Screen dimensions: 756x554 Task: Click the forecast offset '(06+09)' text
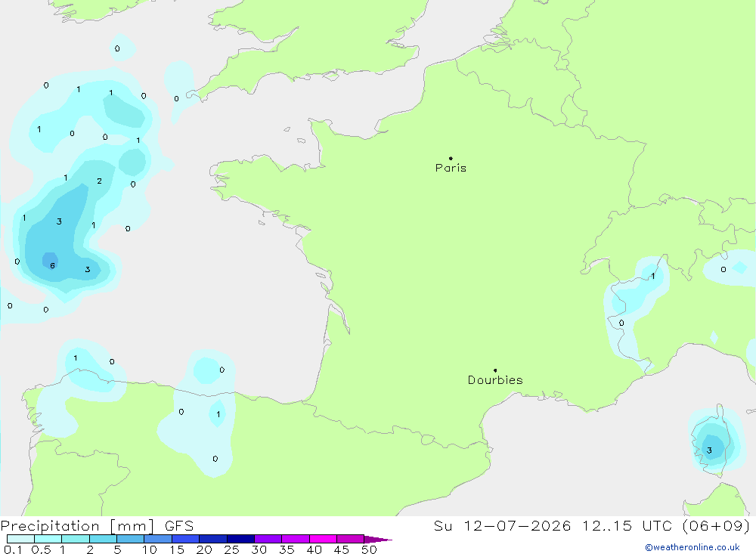point(717,525)
